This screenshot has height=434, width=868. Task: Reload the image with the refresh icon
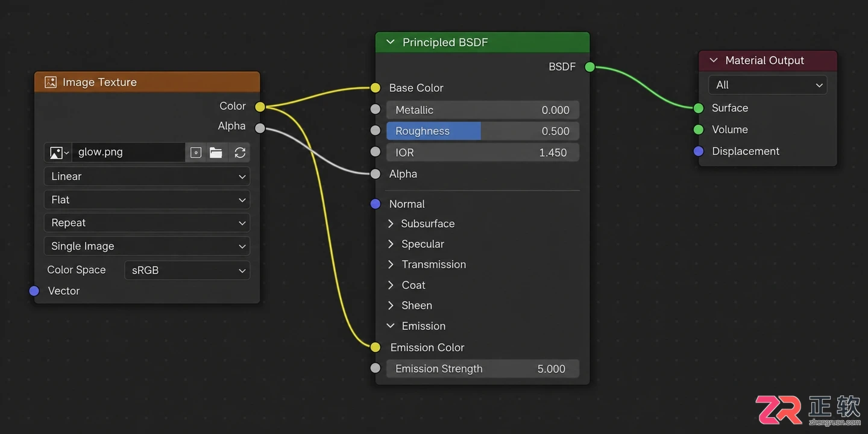(240, 153)
